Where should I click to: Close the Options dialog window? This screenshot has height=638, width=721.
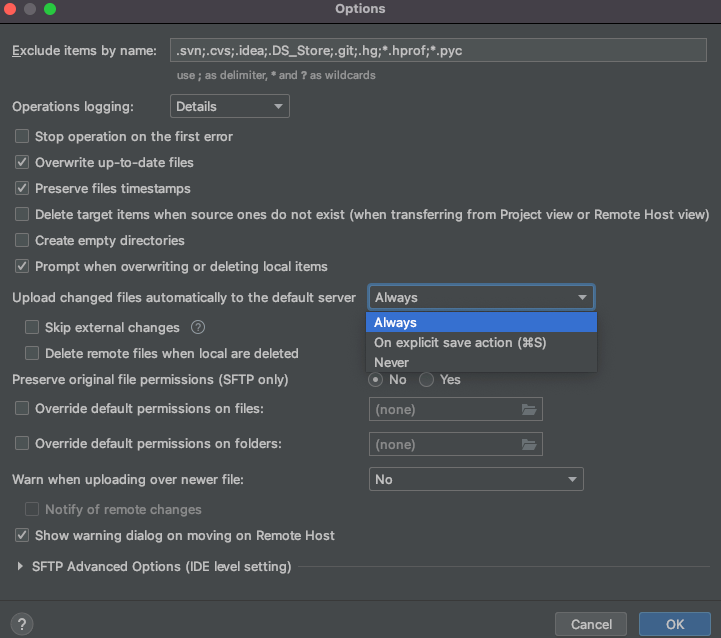click(10, 9)
